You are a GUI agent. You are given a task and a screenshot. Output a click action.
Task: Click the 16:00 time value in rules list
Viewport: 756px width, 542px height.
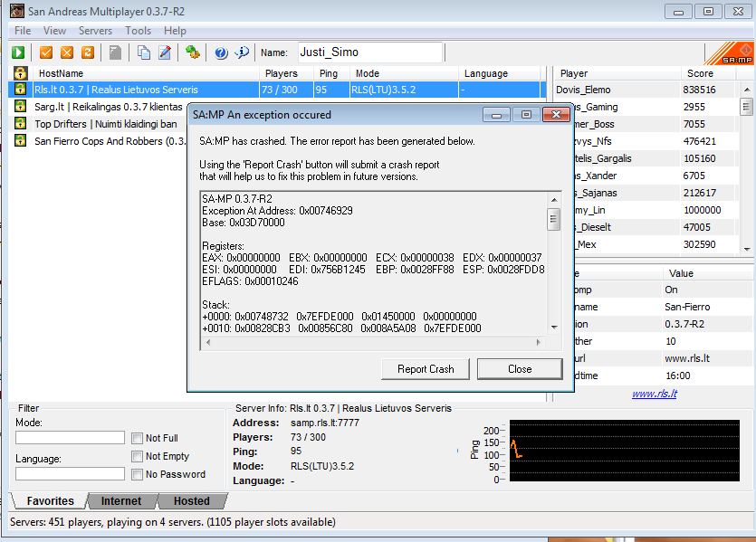click(677, 376)
